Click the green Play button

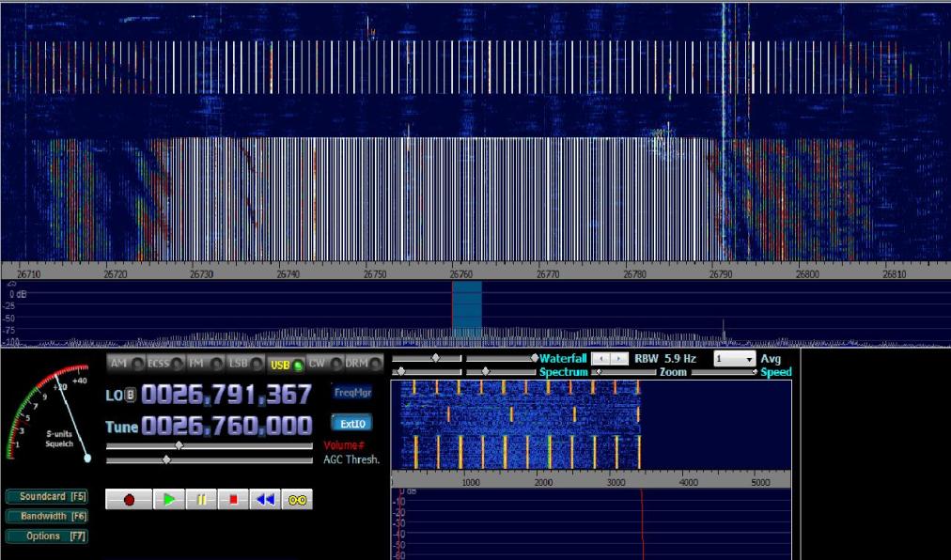pos(169,500)
